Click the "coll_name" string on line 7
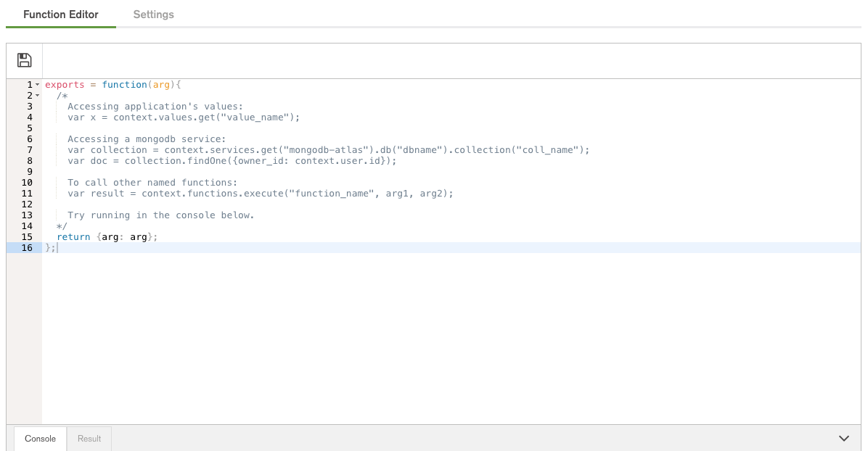 [547, 150]
